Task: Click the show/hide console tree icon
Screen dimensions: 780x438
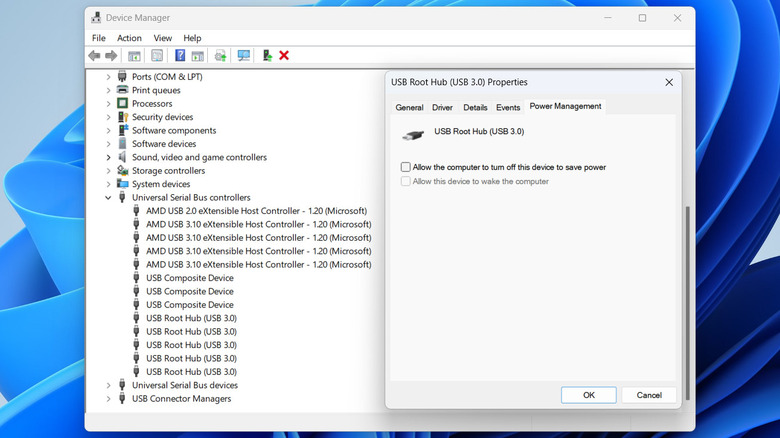Action: [x=134, y=56]
